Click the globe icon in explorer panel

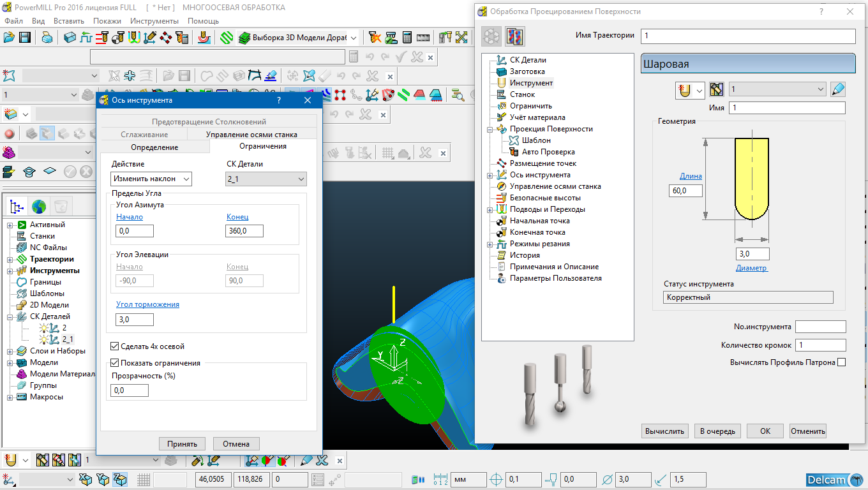[39, 206]
